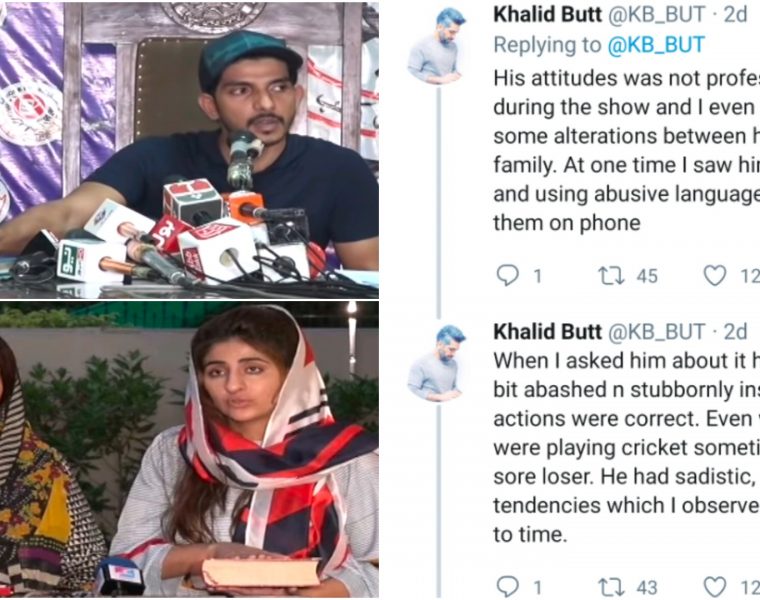This screenshot has width=760, height=600.
Task: Click @KB_BUT handle in first tweet header
Action: pyautogui.click(x=656, y=15)
